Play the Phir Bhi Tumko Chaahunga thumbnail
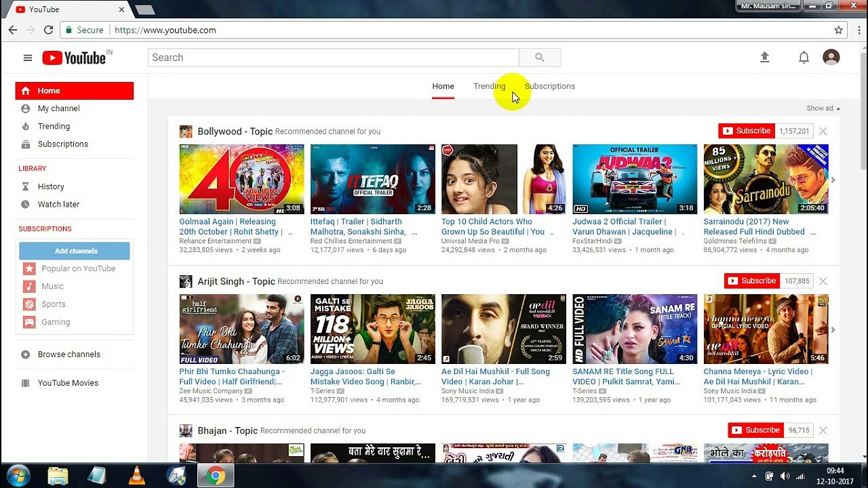 (241, 329)
